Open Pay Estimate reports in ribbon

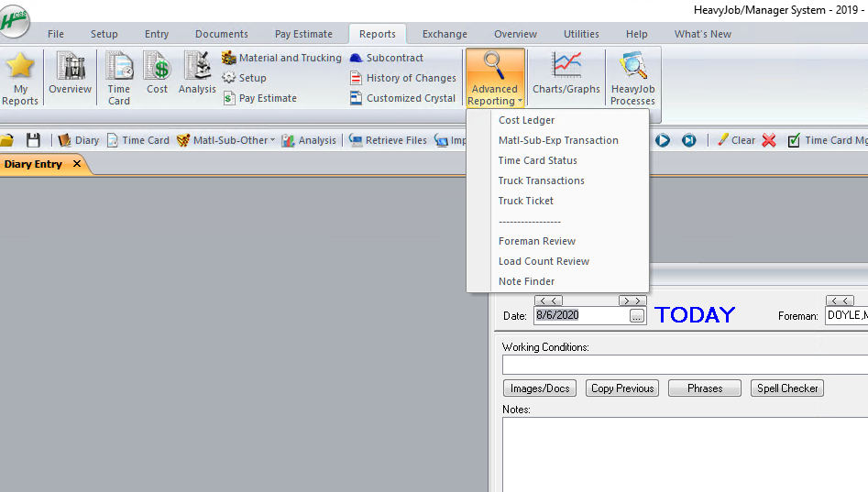(259, 98)
